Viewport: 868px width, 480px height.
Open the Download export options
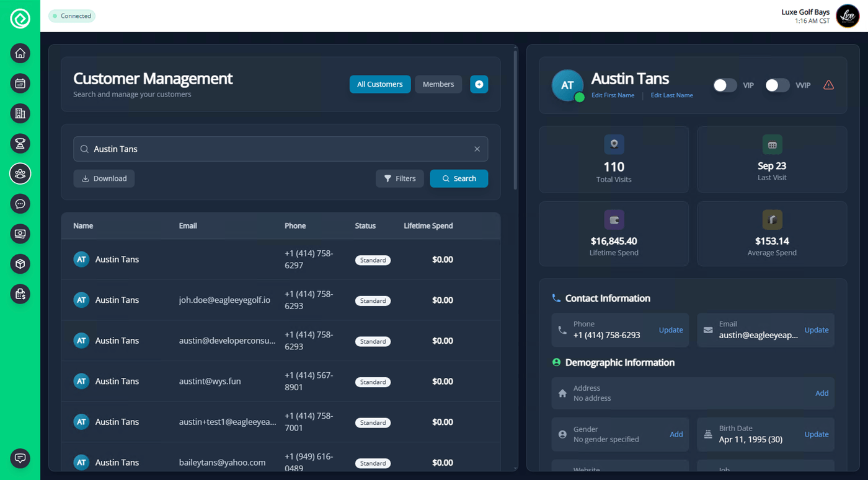coord(104,178)
